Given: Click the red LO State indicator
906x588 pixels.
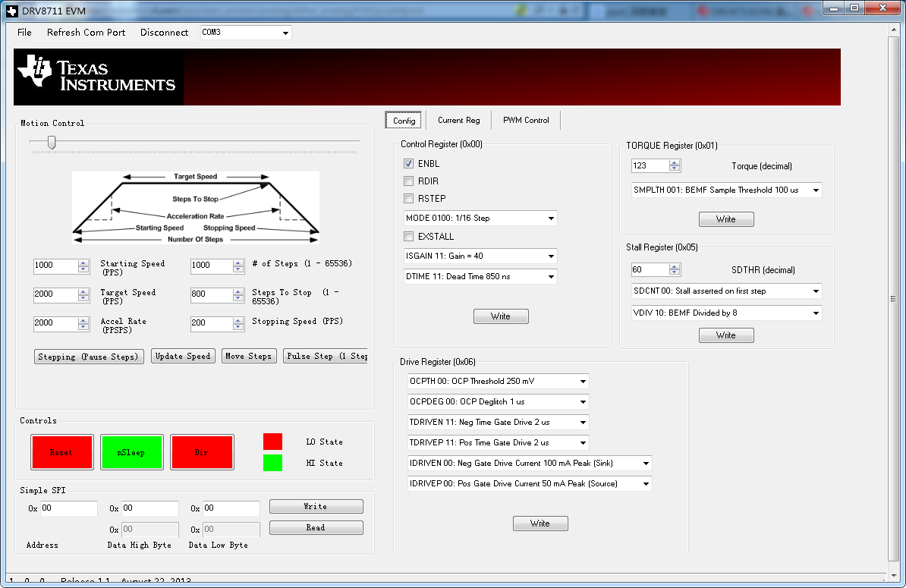Looking at the screenshot, I should tap(272, 442).
